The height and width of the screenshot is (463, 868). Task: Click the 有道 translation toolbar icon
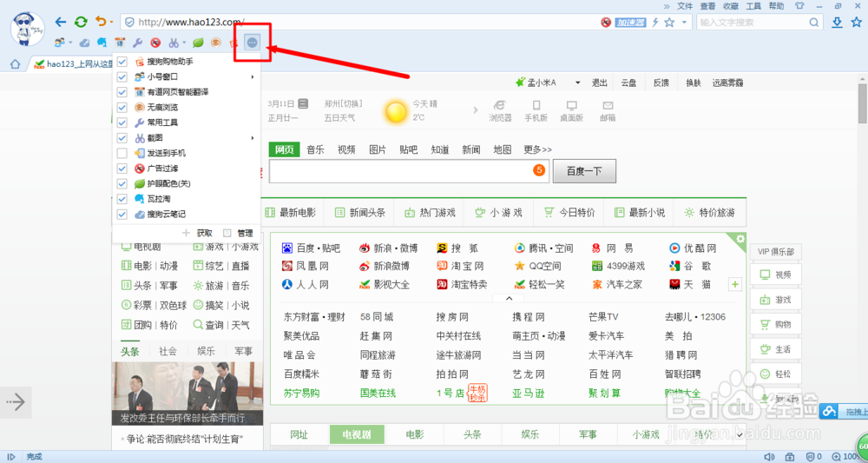point(120,42)
